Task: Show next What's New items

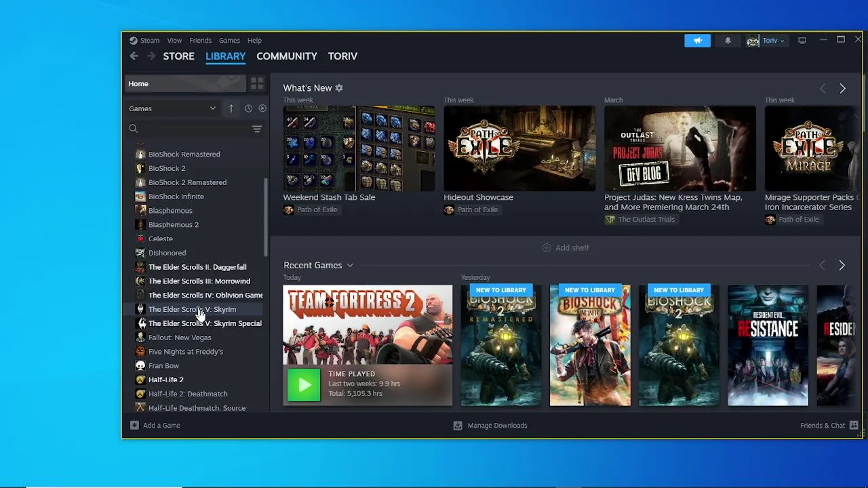Action: 842,89
